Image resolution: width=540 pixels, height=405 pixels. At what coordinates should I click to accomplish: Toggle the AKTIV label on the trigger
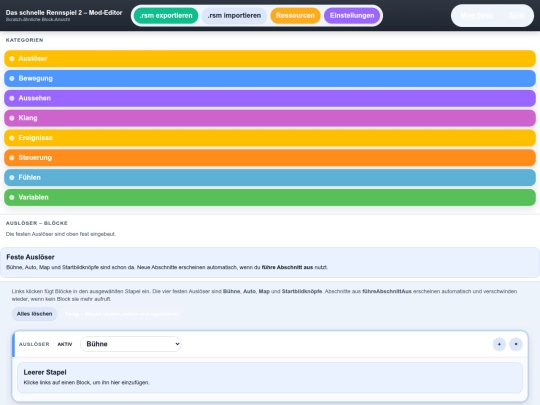click(x=65, y=344)
